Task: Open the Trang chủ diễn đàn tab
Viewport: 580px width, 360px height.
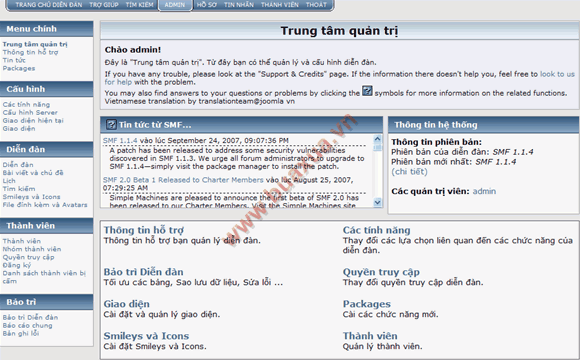Action: 49,5
